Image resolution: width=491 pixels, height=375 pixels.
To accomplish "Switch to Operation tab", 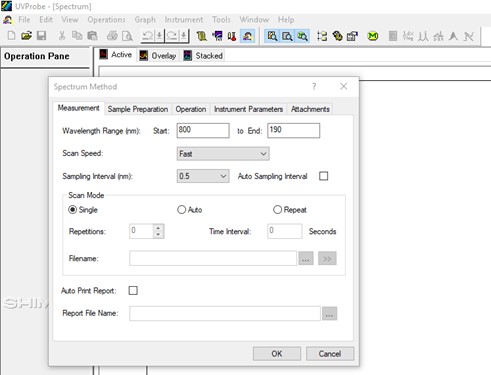I will (x=191, y=109).
